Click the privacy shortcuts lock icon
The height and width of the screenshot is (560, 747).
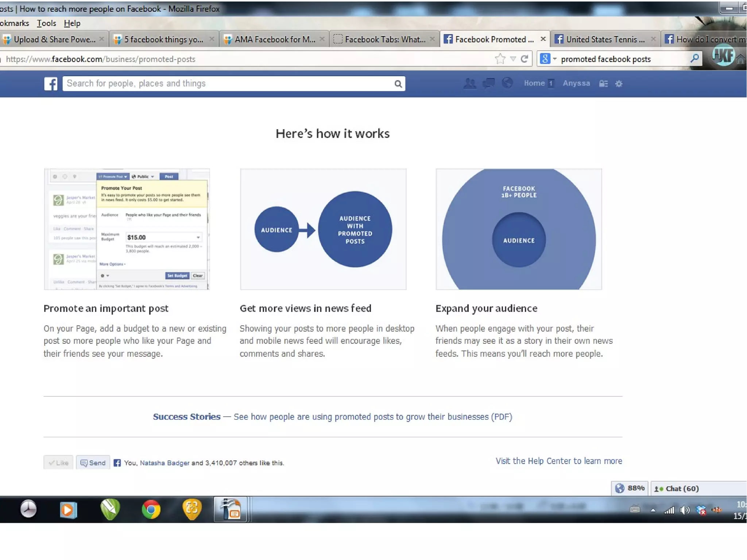coord(603,84)
